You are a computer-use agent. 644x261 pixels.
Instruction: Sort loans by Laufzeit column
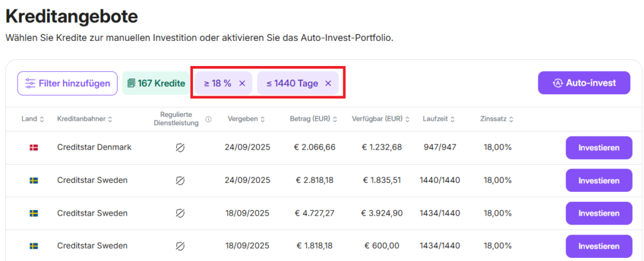point(439,119)
